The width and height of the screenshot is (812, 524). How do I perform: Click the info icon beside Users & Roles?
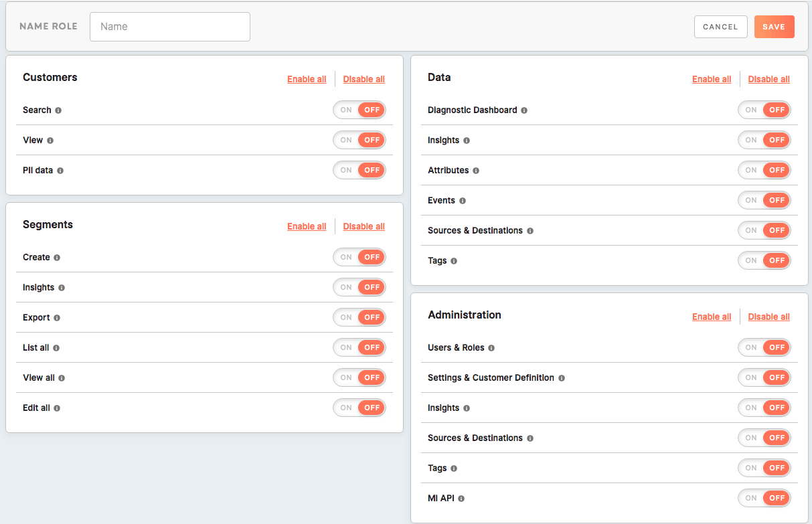point(491,348)
